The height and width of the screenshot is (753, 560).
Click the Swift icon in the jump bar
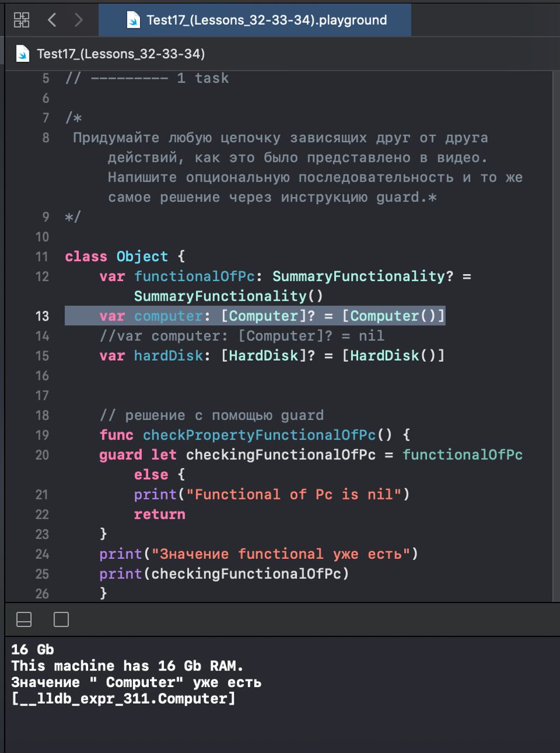coord(23,54)
